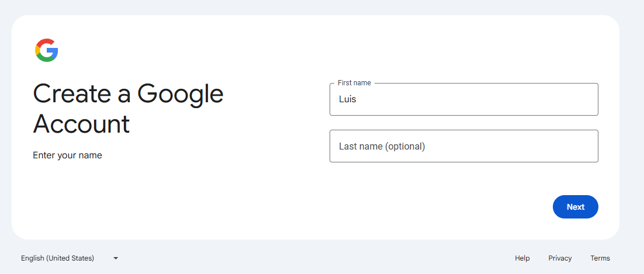
Task: Click the blue Next button
Action: tap(576, 207)
